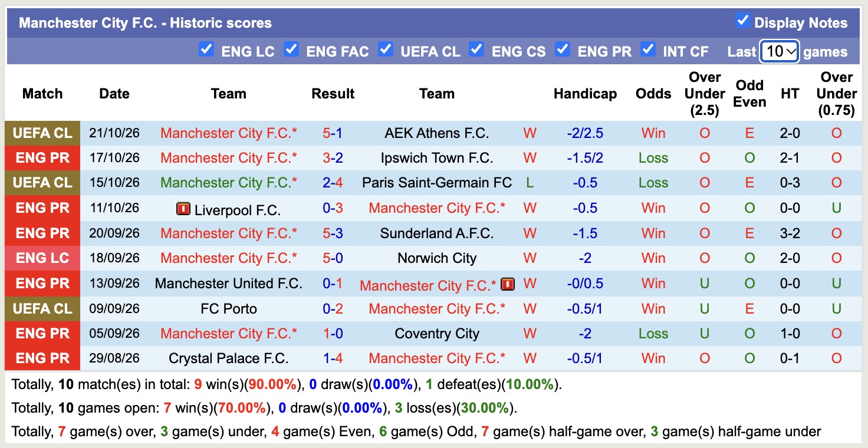Uncheck the ENG LC competition filter
Image resolution: width=868 pixels, height=448 pixels.
[x=206, y=49]
